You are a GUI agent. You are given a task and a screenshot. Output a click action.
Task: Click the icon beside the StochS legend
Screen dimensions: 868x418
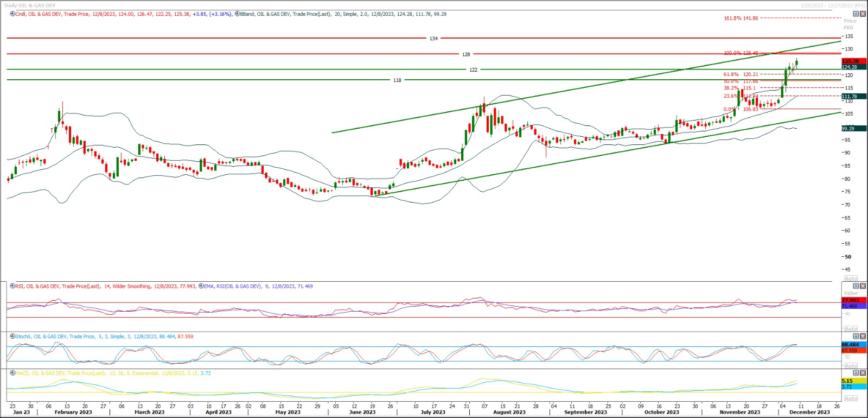[x=12, y=337]
